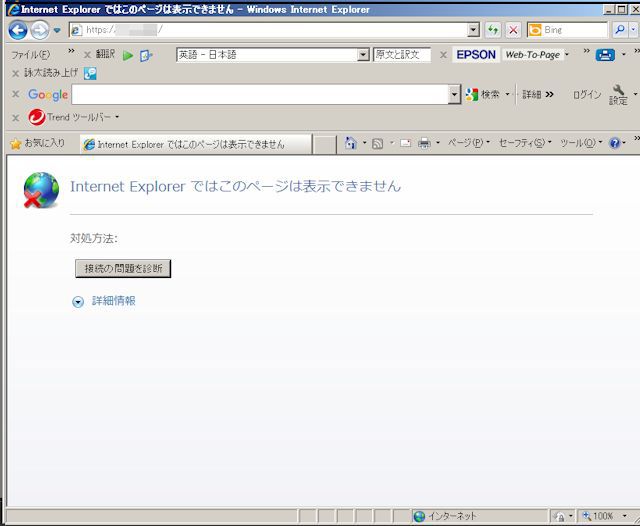Open the セーフティ(S) menu
Viewport: 640px width, 526px height.
coord(525,143)
